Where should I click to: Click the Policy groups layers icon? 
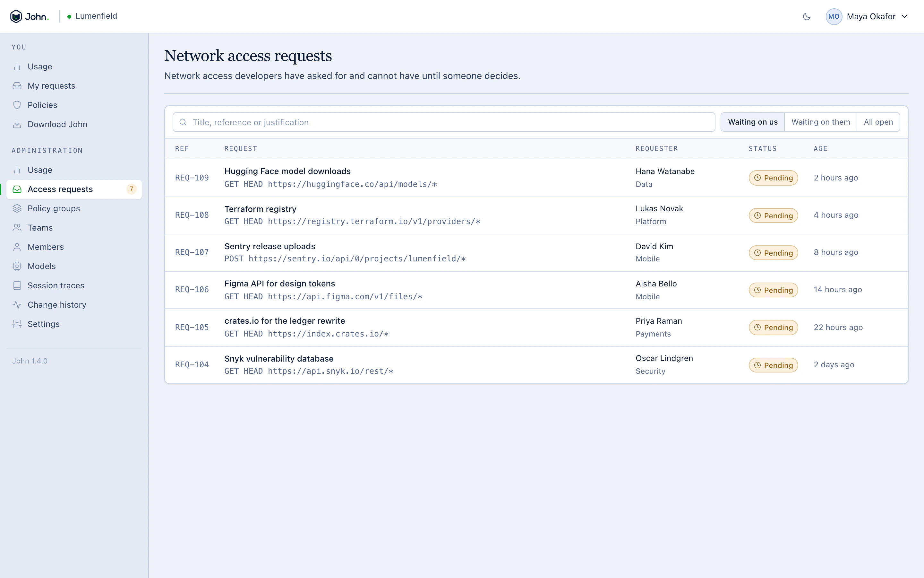pyautogui.click(x=17, y=208)
